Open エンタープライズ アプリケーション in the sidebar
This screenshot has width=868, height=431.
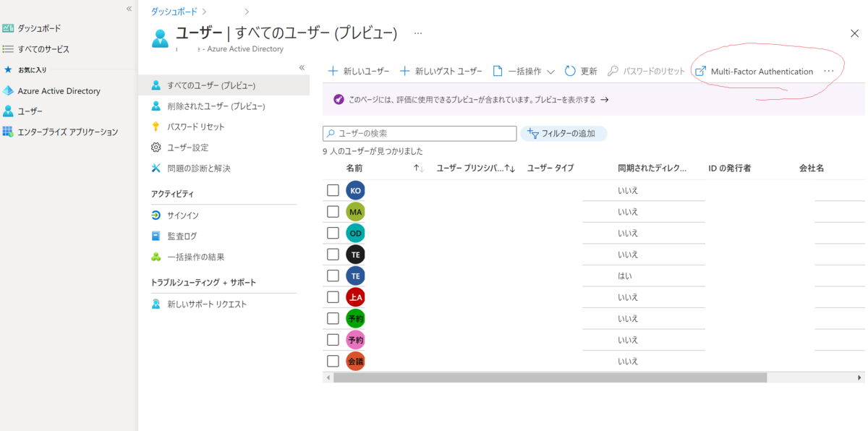tap(69, 132)
